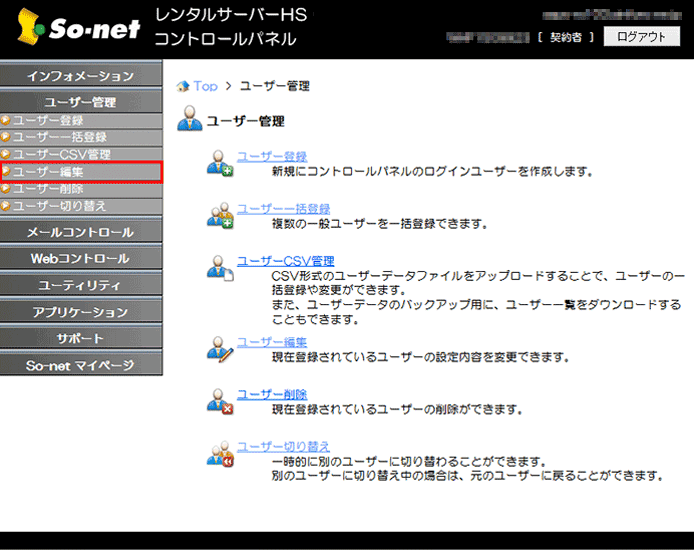
Task: Click the ユーザー削除 user-delete icon
Action: point(219,401)
